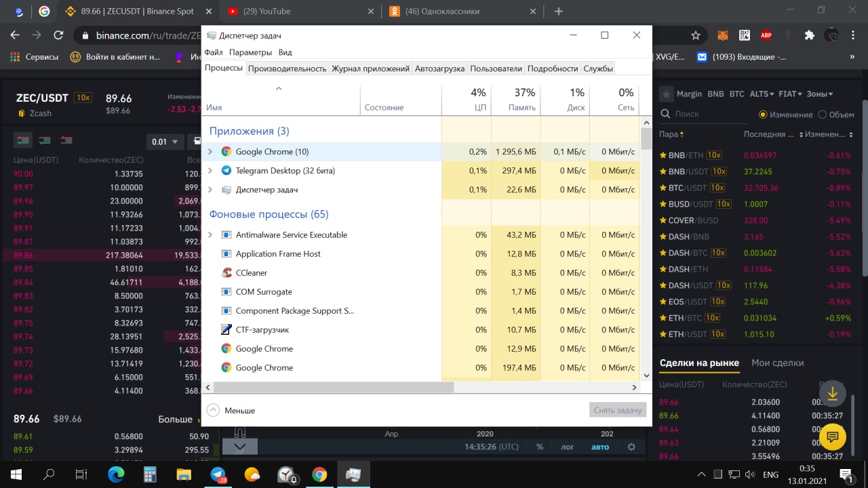868x488 pixels.
Task: Open File Explorer from the taskbar
Action: [184, 474]
